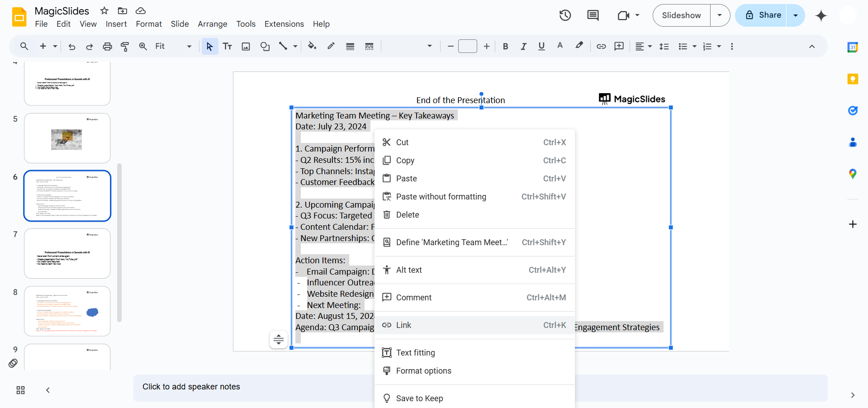868x408 pixels.
Task: Select Link in context menu
Action: click(474, 325)
